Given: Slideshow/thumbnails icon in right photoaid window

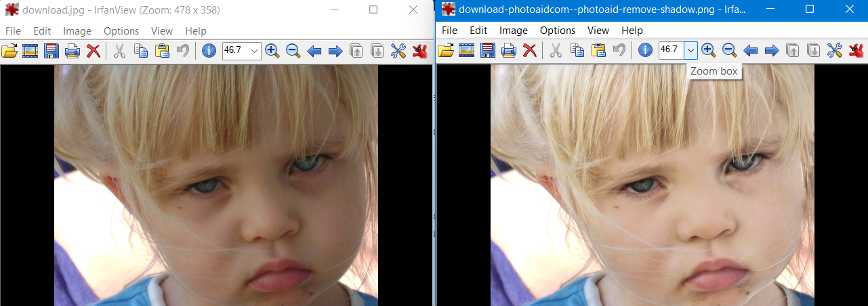Looking at the screenshot, I should [466, 50].
